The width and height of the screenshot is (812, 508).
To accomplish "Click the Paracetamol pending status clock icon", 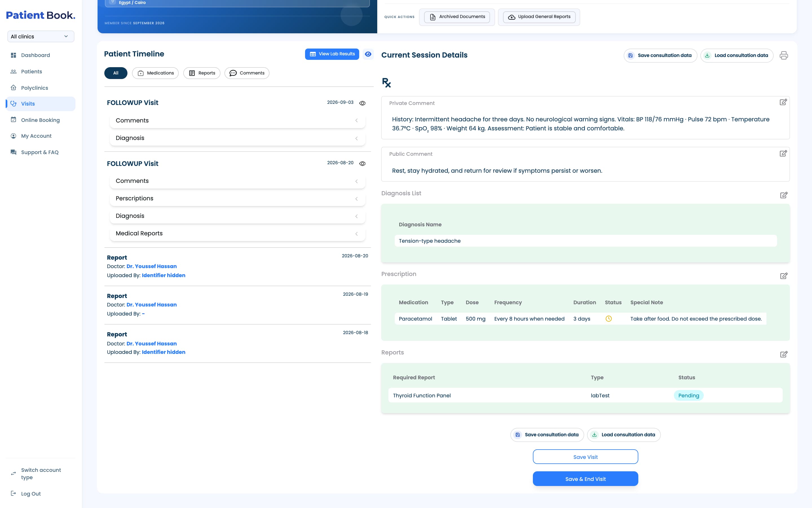I will click(608, 319).
